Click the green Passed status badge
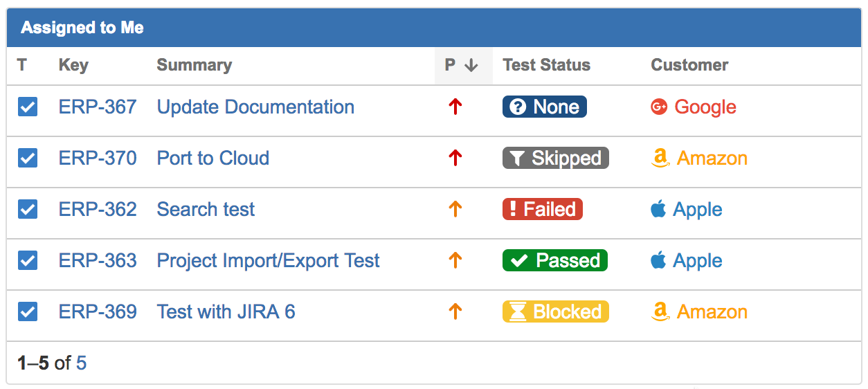 555,260
